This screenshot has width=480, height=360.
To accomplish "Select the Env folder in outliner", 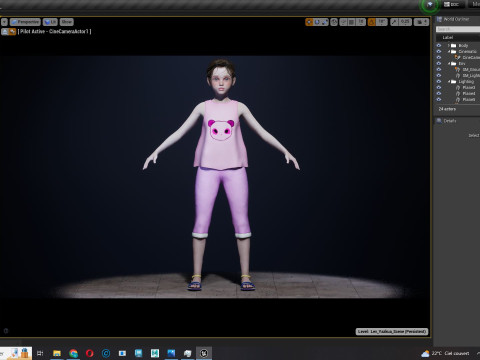I will click(462, 63).
